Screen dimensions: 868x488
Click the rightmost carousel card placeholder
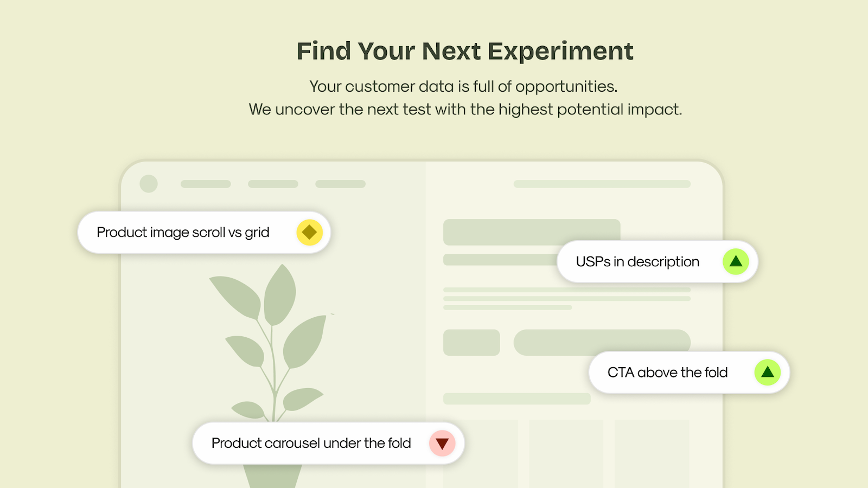(652, 453)
